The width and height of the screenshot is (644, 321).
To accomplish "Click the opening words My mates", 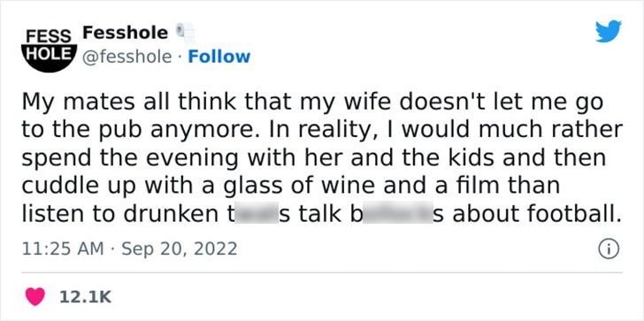I will [67, 103].
